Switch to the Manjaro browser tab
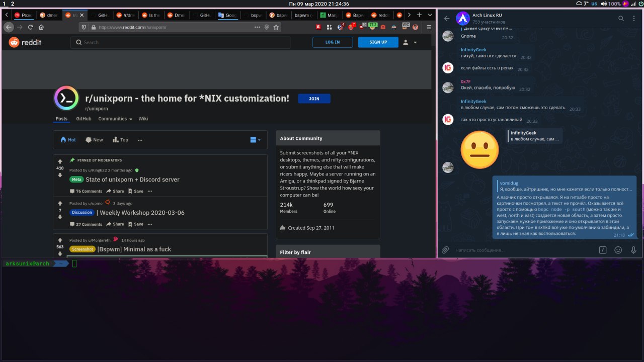Image resolution: width=644 pixels, height=362 pixels. pos(330,15)
